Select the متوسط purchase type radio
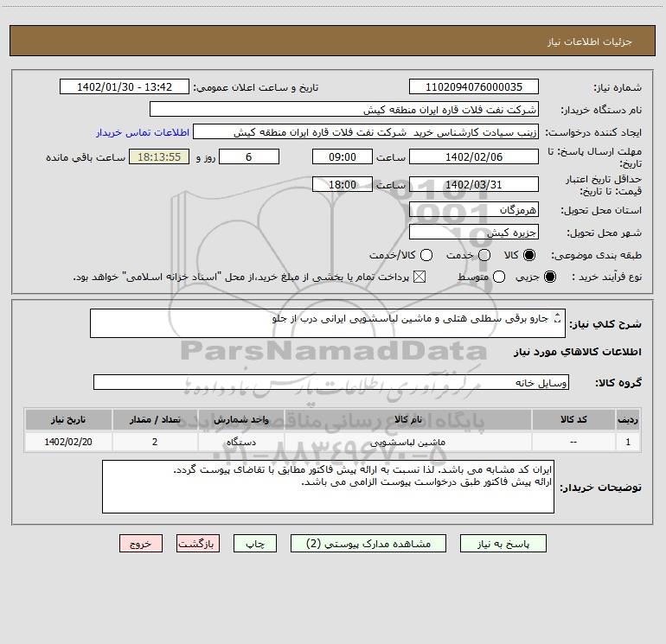The width and height of the screenshot is (666, 644). coord(499,277)
